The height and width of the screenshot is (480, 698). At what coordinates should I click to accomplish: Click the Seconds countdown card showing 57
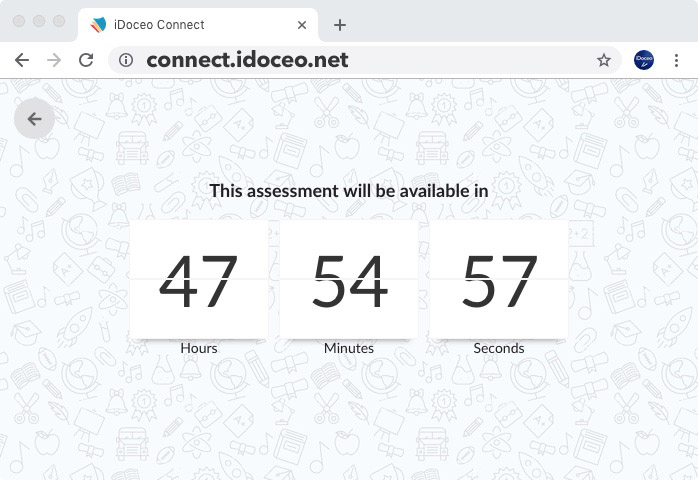[x=499, y=280]
